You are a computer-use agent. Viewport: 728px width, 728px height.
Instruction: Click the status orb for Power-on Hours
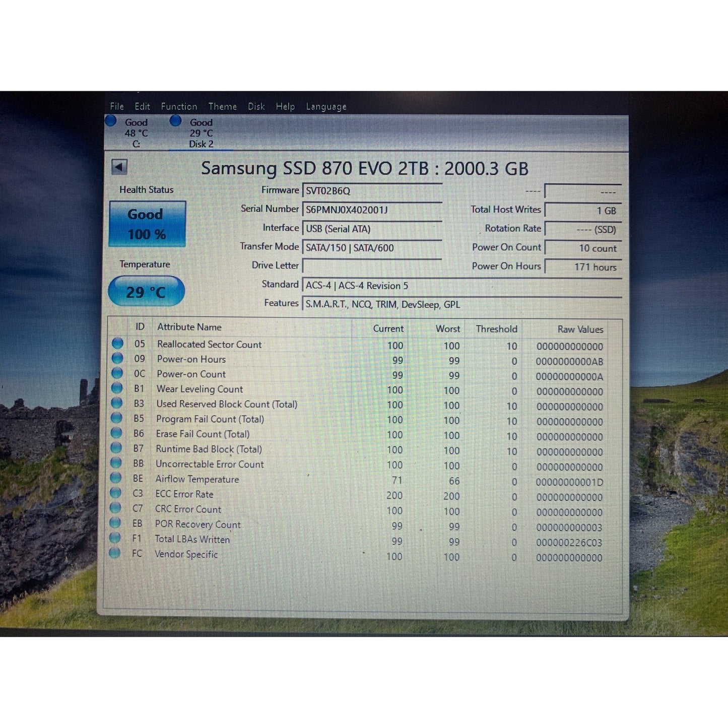pyautogui.click(x=117, y=358)
